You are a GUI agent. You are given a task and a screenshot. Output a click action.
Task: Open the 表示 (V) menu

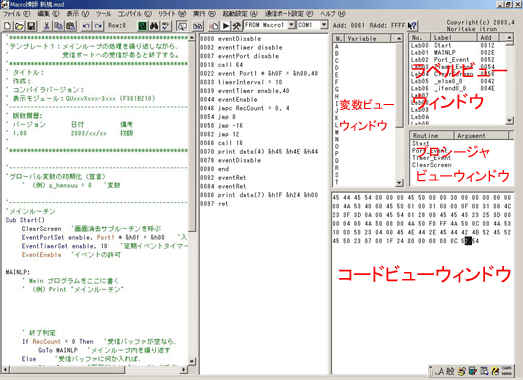click(77, 14)
